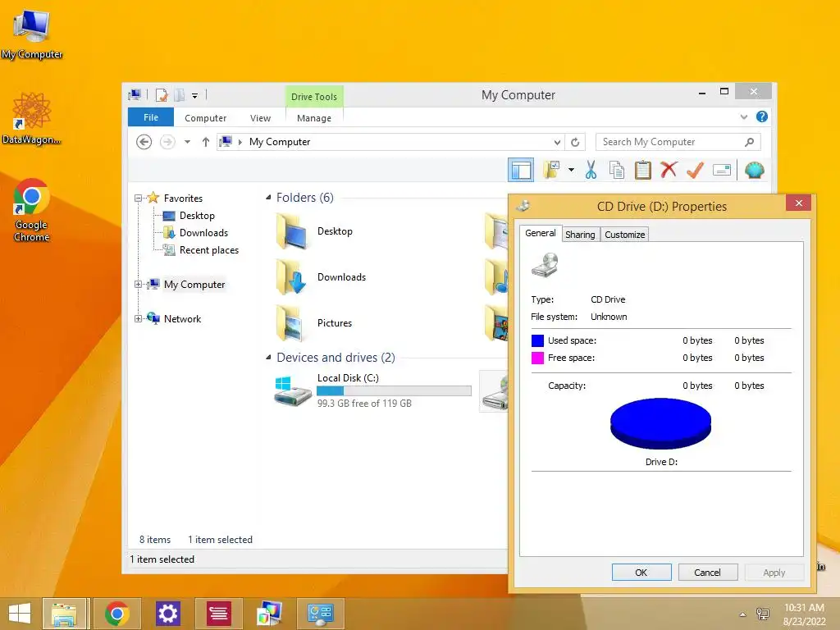Screen dimensions: 840x630
Task: Open the address bar history dropdown
Action: pos(557,143)
